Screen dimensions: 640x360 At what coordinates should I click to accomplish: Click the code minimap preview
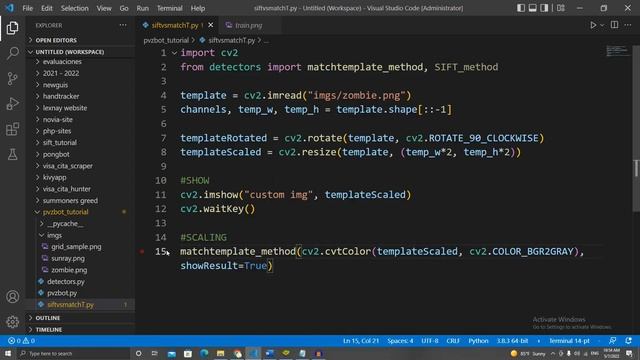point(617,51)
